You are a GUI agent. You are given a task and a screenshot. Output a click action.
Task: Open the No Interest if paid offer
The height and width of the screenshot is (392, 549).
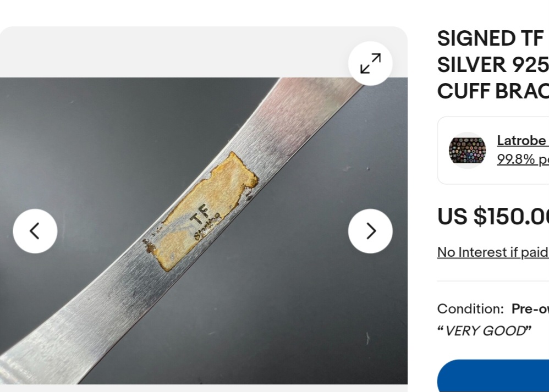(x=493, y=252)
